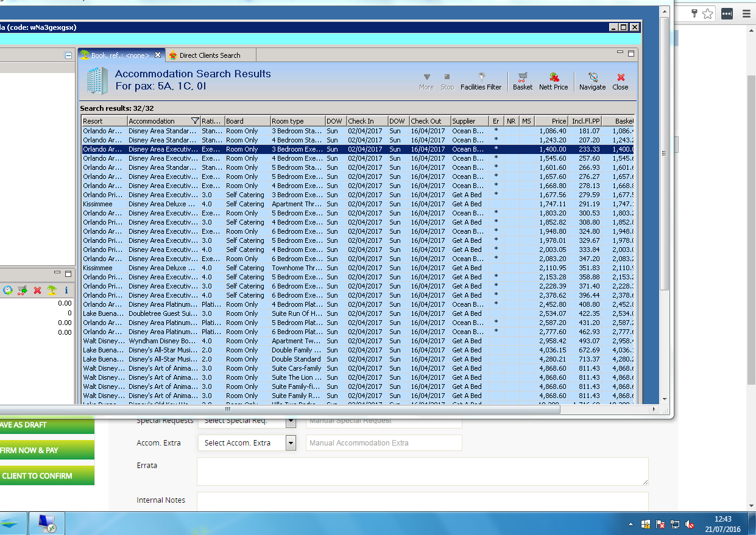Sort by the Board column header
This screenshot has width=756, height=535.
point(247,121)
